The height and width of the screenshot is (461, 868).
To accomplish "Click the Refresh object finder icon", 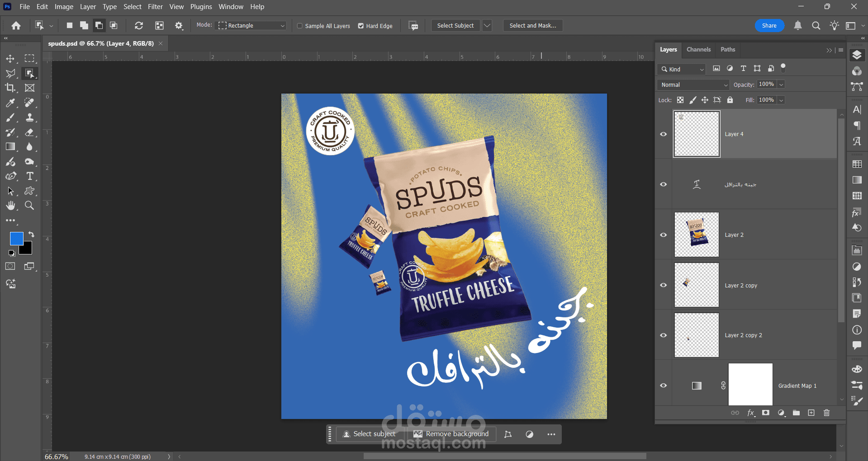I will (x=139, y=26).
